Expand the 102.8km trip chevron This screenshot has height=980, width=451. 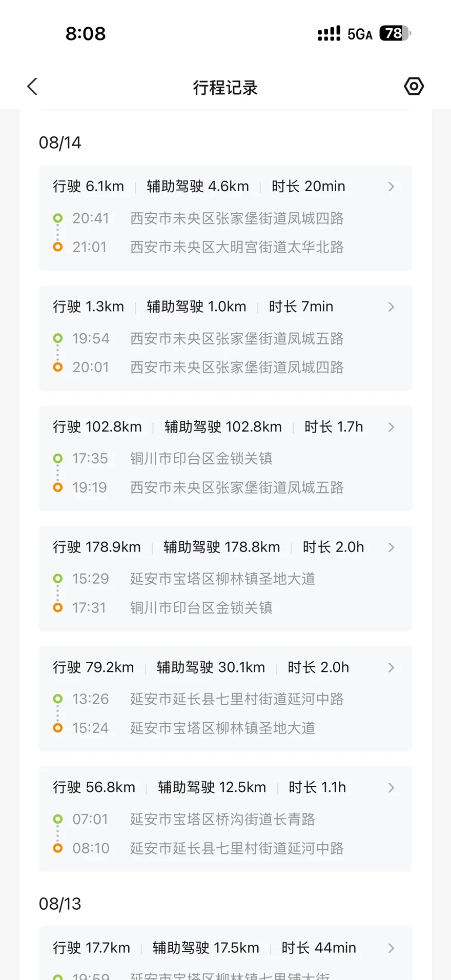[x=391, y=427]
